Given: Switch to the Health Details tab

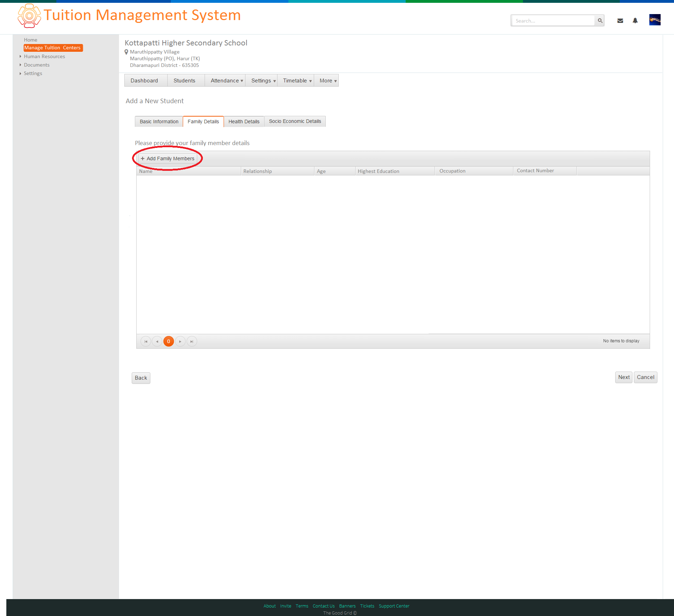Looking at the screenshot, I should pos(244,122).
